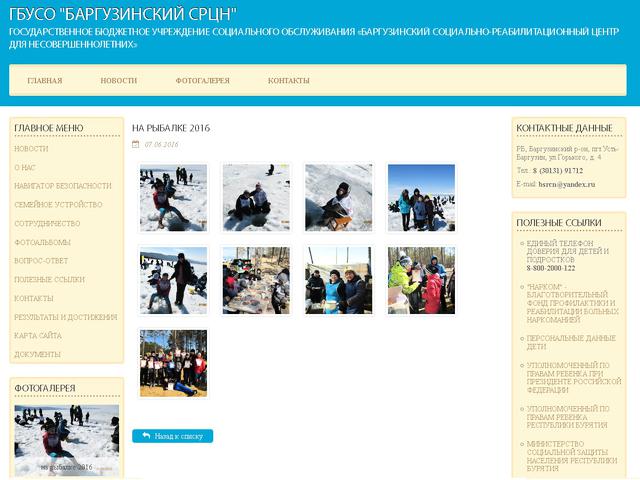Click the ПОЛЕЗНЫЕ ССЫЛКИ panel heading

(x=559, y=222)
